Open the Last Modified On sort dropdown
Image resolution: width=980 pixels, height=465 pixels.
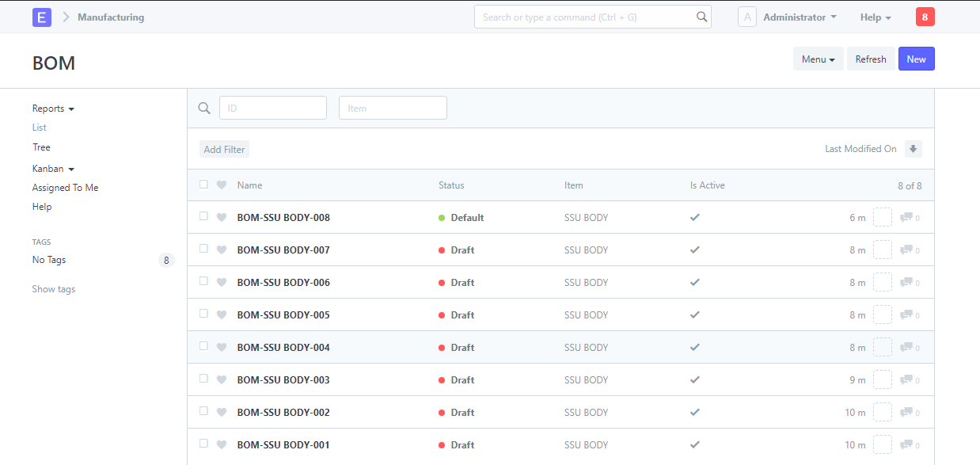tap(862, 148)
